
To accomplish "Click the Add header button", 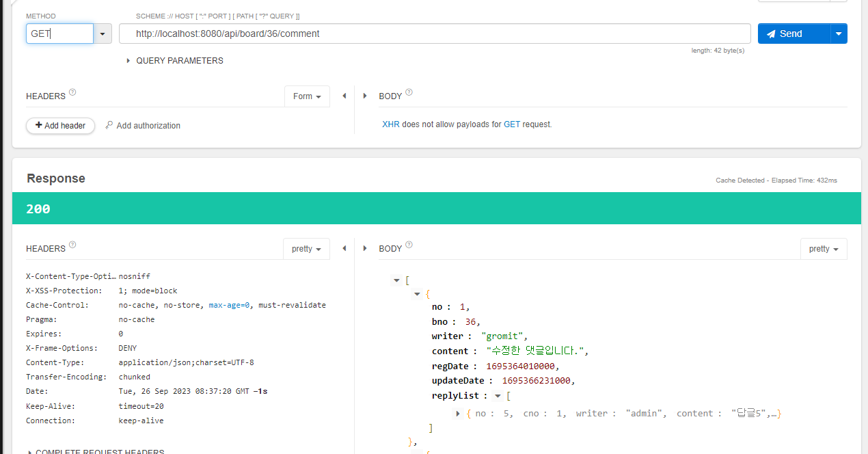I will tap(60, 126).
